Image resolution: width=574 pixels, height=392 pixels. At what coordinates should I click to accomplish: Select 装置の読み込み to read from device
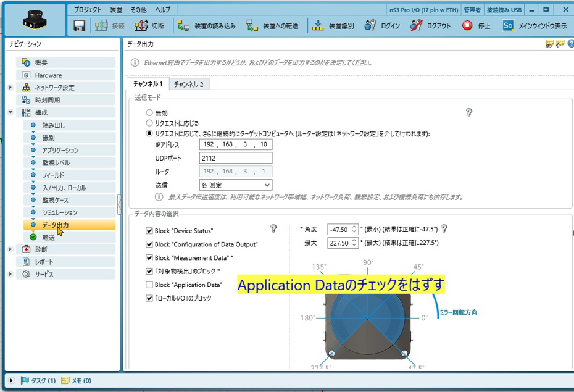[x=204, y=26]
